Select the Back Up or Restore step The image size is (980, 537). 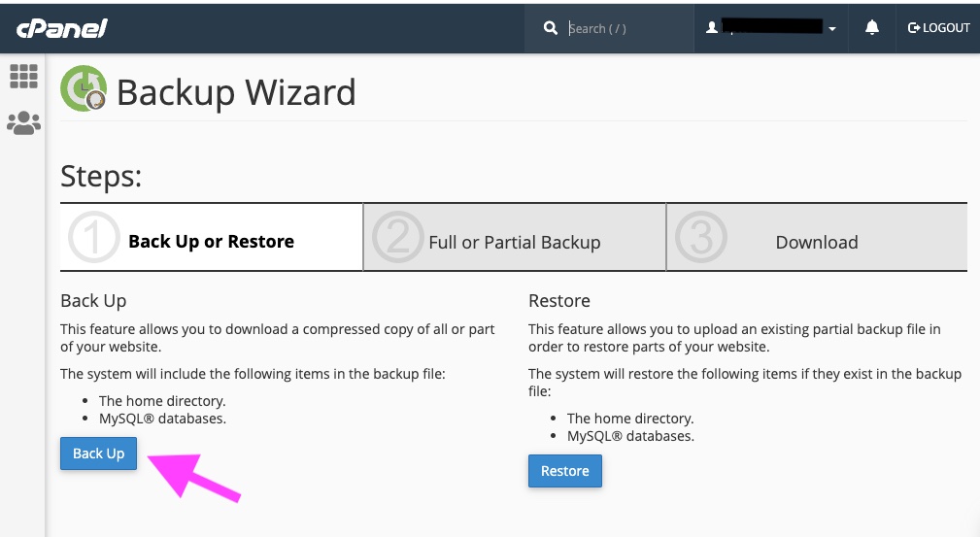pyautogui.click(x=211, y=242)
